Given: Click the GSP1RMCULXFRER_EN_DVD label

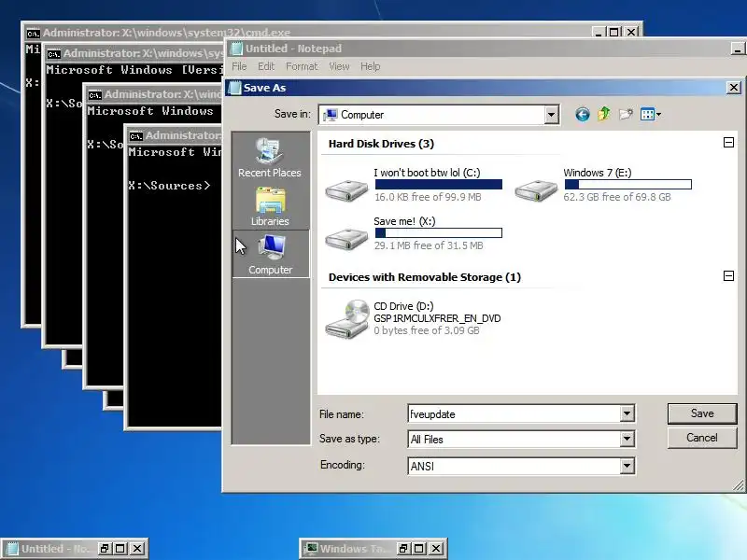Looking at the screenshot, I should (x=437, y=318).
